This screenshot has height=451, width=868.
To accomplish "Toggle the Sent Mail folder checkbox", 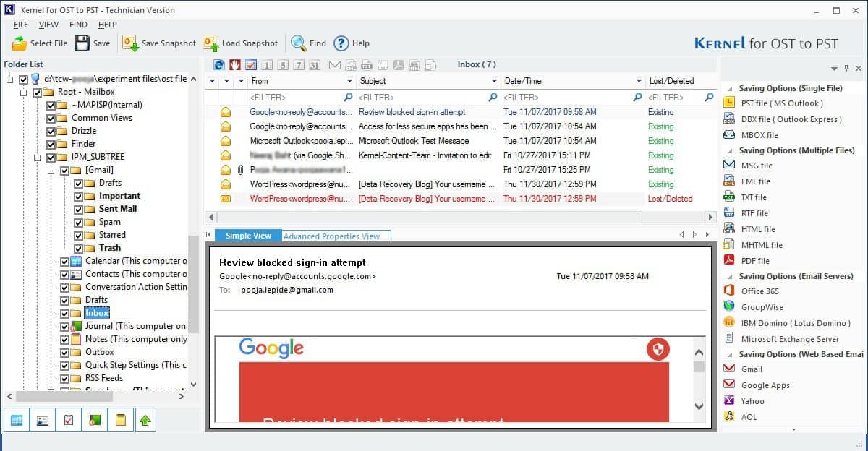I will click(78, 210).
